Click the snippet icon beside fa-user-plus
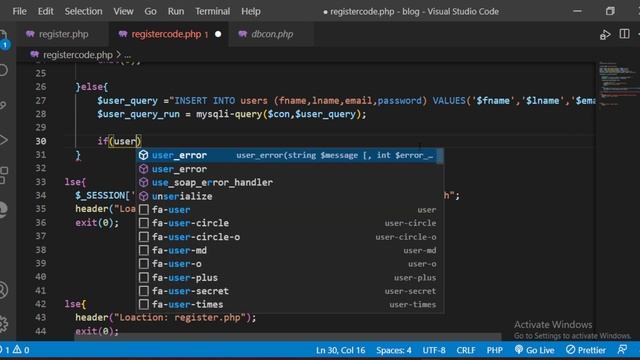 point(143,278)
